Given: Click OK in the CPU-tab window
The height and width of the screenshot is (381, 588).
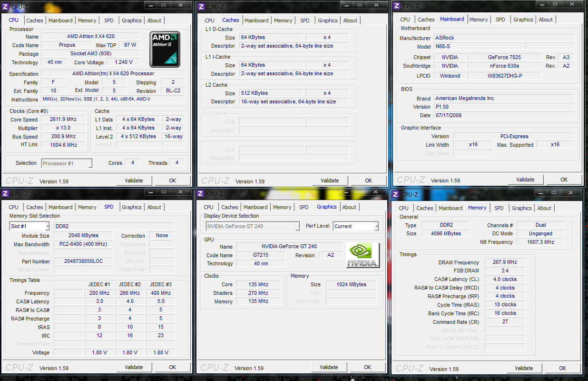Looking at the screenshot, I should pos(172,180).
